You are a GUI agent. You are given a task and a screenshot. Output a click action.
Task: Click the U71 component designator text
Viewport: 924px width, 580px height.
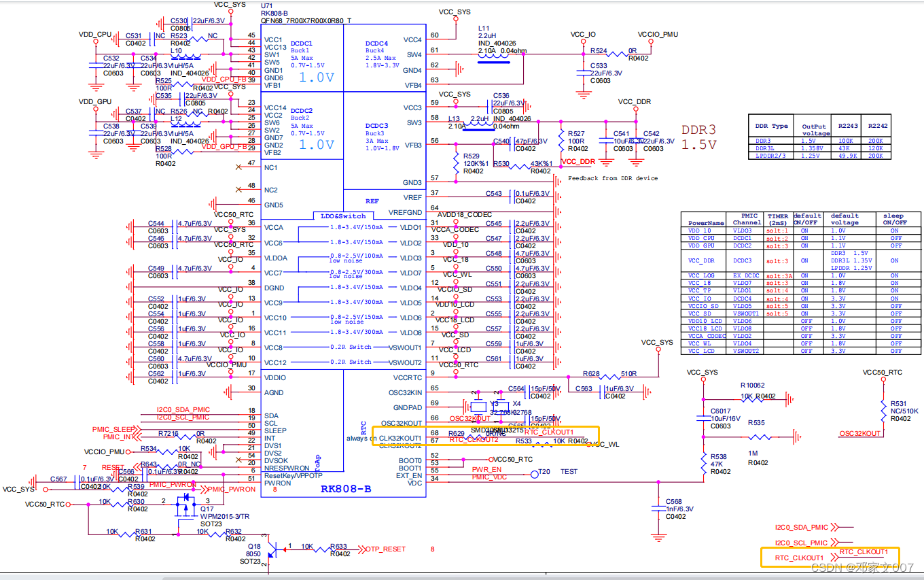[267, 5]
